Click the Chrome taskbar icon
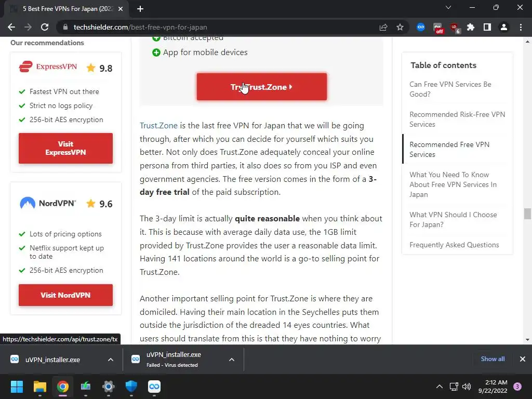Image resolution: width=532 pixels, height=399 pixels. coord(63,387)
